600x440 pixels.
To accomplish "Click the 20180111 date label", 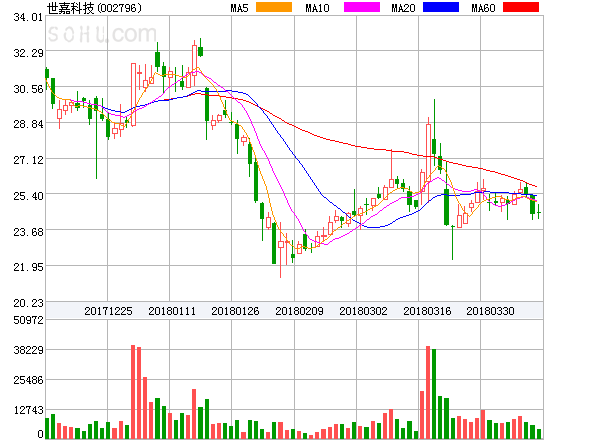I will 172,311.
